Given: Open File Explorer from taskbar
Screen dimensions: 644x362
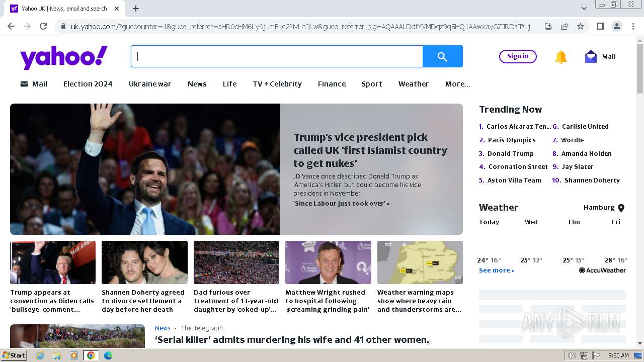Looking at the screenshot, I should pos(57,355).
